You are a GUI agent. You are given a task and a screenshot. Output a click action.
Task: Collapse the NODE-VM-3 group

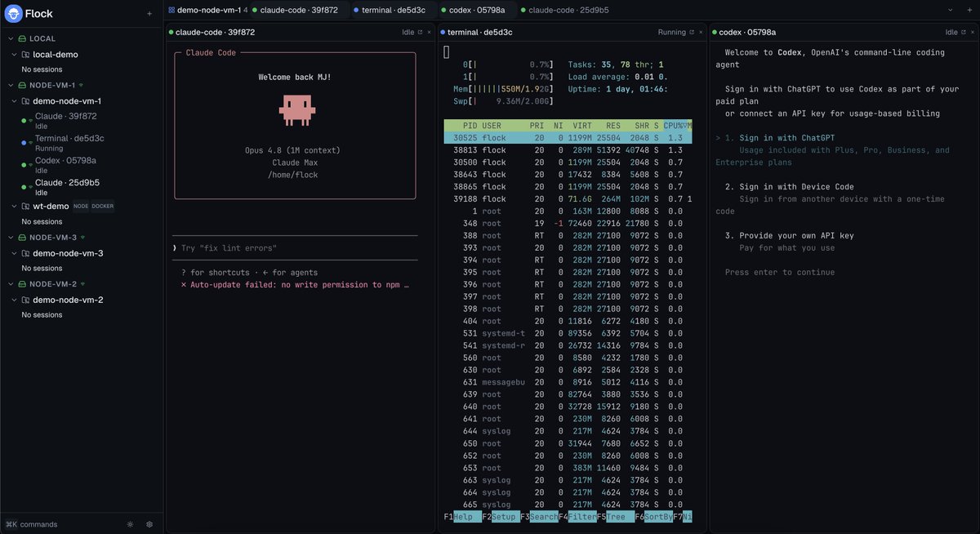(11, 237)
